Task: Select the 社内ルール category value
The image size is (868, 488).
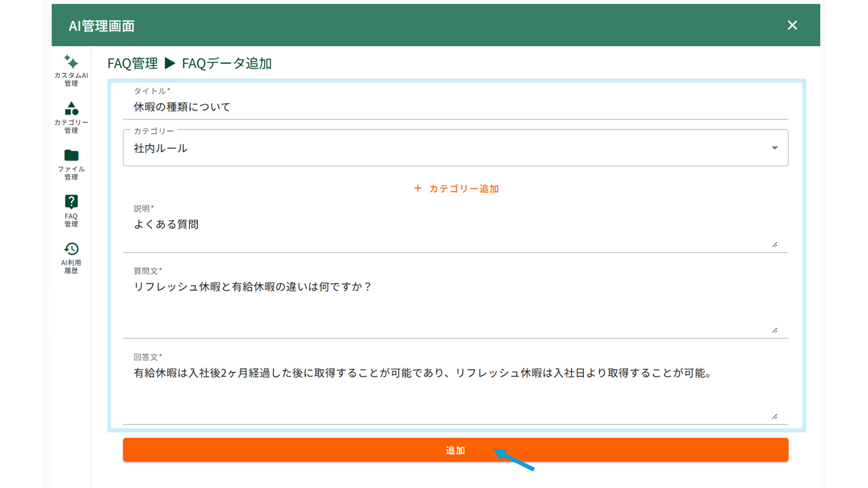Action: pyautogui.click(x=161, y=148)
